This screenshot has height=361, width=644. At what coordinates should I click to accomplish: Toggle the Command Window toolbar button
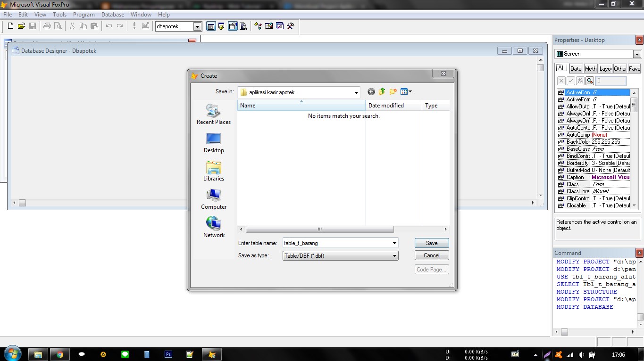[211, 26]
